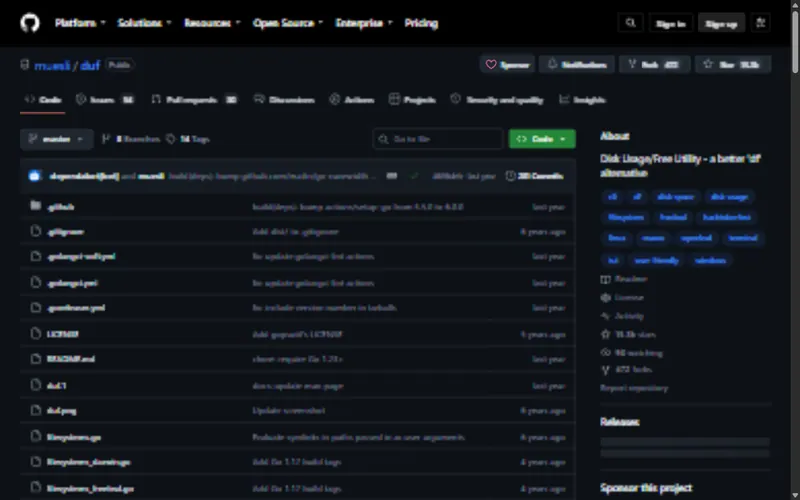Open the Activity link in About
The width and height of the screenshot is (800, 500).
(x=622, y=316)
